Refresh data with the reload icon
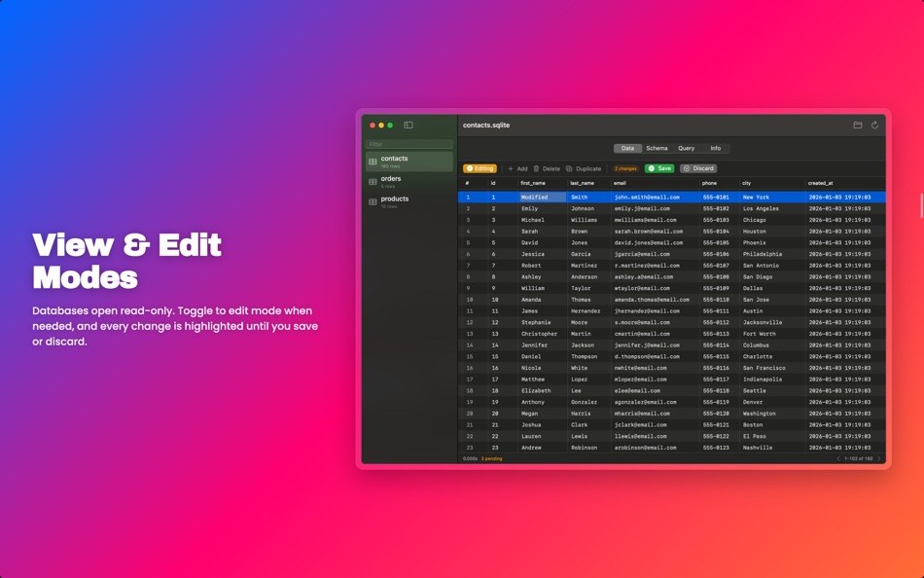The width and height of the screenshot is (924, 578). 875,125
